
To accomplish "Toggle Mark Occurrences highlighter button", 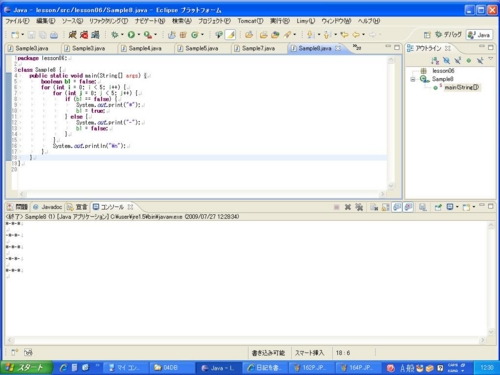I will coord(231,35).
